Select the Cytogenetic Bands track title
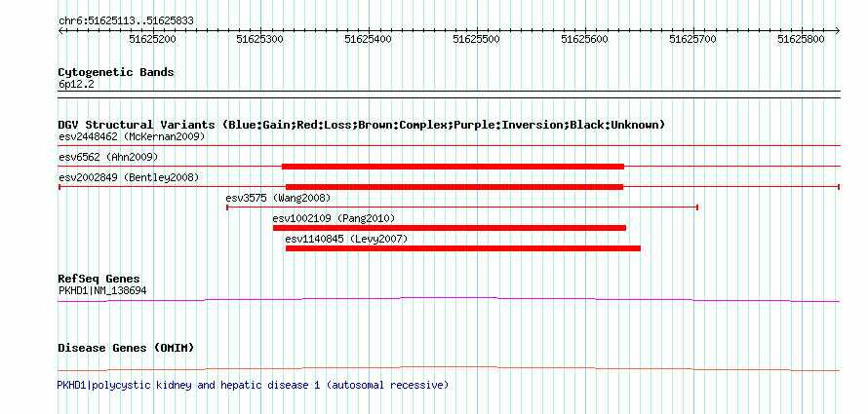This screenshot has height=414, width=868. [x=116, y=72]
